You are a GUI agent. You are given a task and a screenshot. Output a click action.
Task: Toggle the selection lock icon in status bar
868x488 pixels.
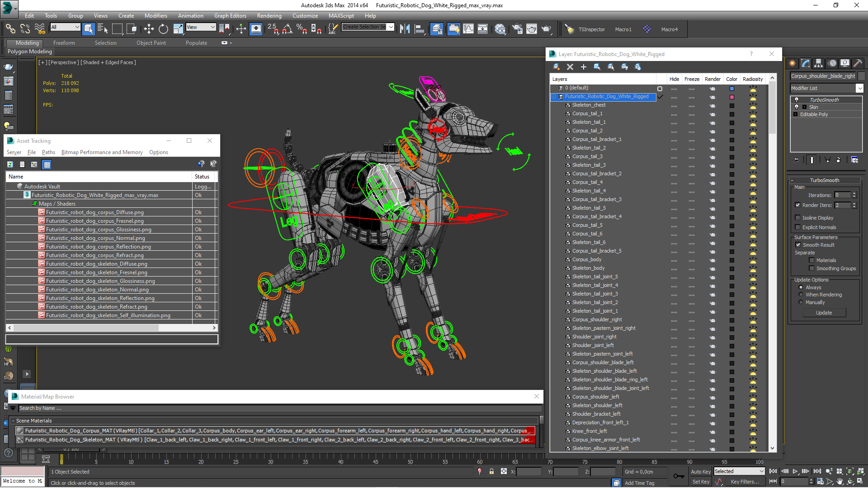coord(491,471)
